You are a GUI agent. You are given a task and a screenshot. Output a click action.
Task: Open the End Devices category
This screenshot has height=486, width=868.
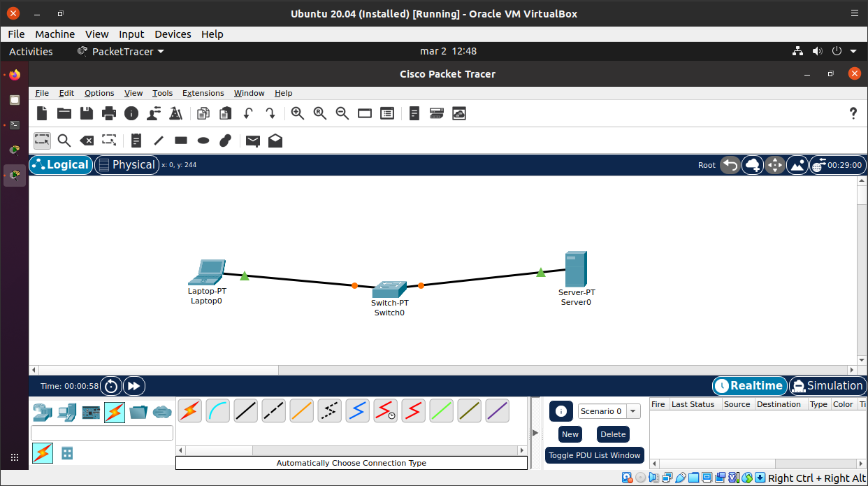[x=67, y=413]
